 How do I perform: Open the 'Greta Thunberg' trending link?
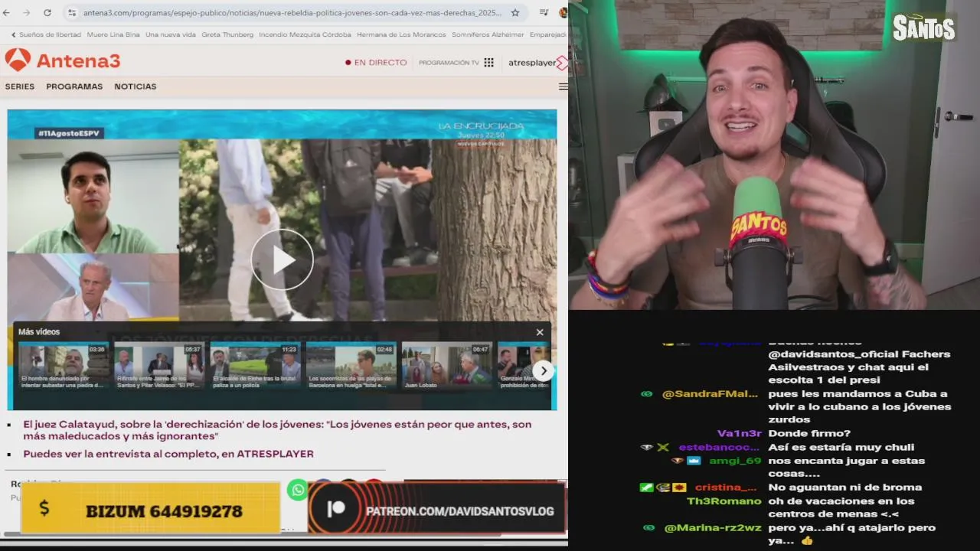(x=227, y=34)
